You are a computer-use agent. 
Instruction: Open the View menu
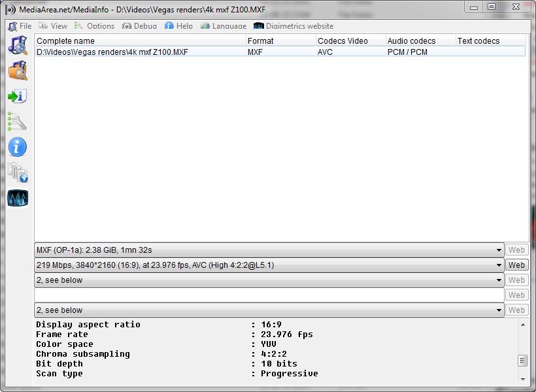(53, 26)
